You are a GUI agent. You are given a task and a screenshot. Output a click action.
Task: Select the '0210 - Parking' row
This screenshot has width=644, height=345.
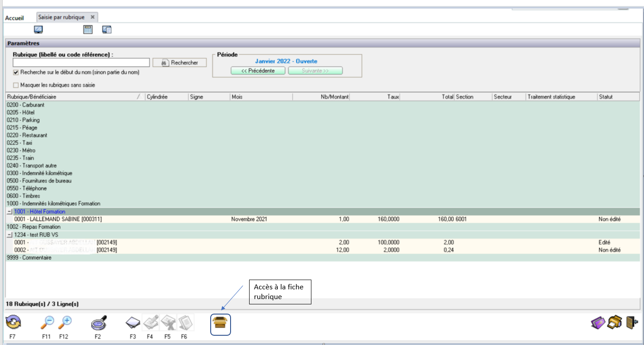(x=323, y=120)
